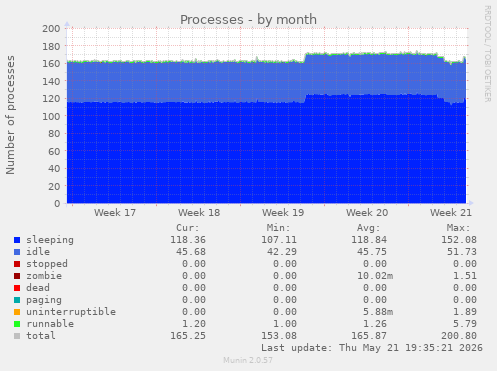Select the 'sleeping' legend label
Image resolution: width=497 pixels, height=371 pixels.
(x=50, y=240)
